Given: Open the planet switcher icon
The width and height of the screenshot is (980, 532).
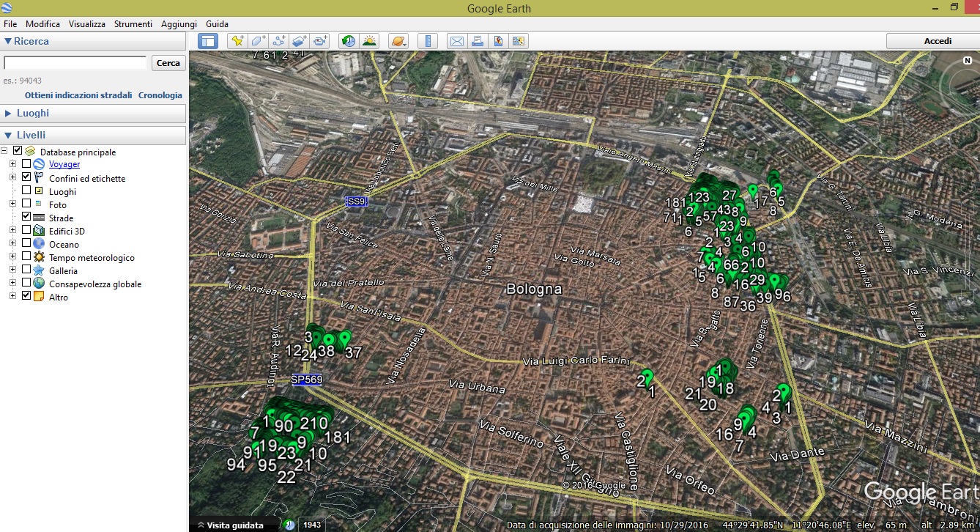Looking at the screenshot, I should click(x=398, y=41).
